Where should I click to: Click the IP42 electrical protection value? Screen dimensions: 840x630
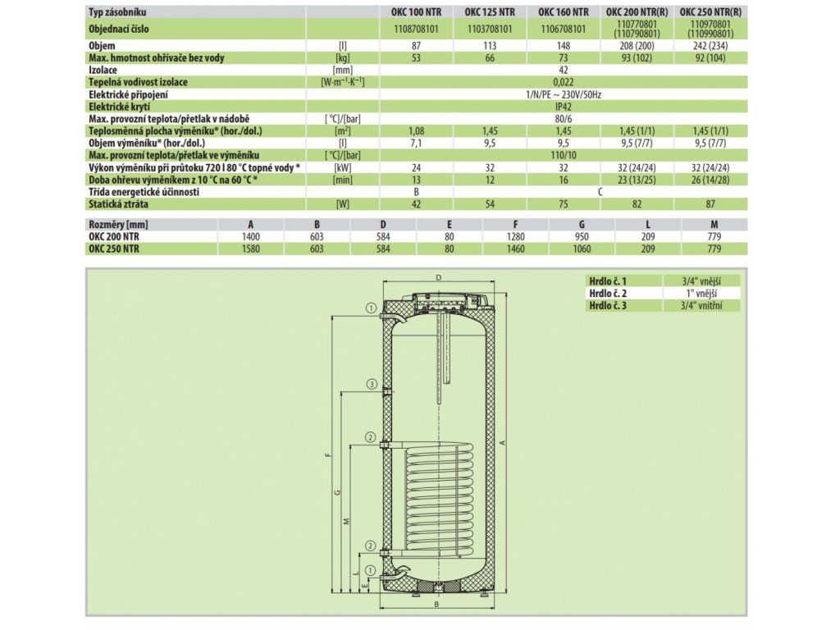pos(563,107)
